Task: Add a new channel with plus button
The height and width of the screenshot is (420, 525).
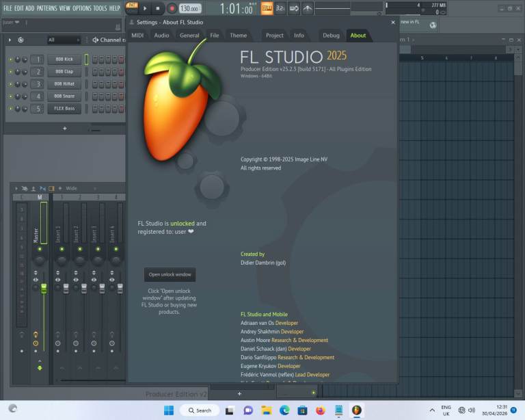Action: coord(65,128)
